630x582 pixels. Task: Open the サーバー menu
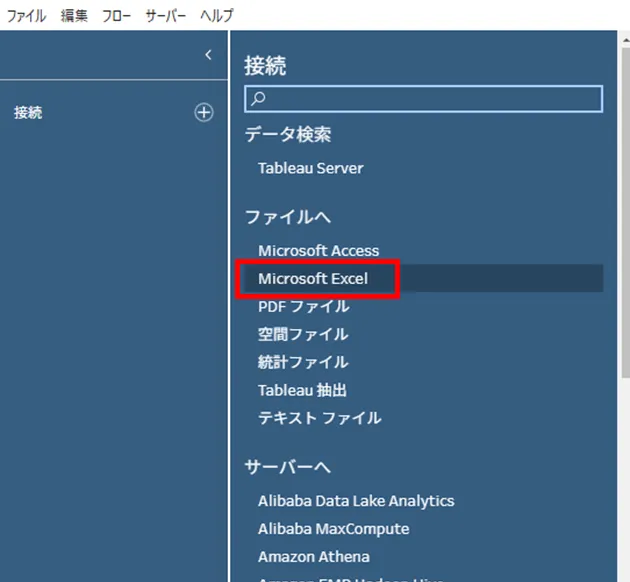(165, 15)
